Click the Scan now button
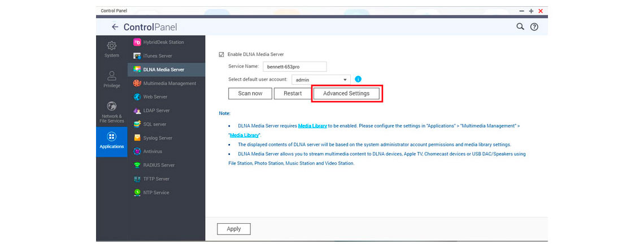The height and width of the screenshot is (248, 644). tap(250, 93)
